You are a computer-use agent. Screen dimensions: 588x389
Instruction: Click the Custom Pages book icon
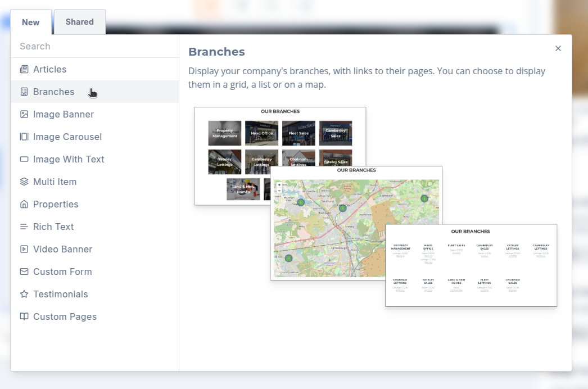[x=24, y=317]
